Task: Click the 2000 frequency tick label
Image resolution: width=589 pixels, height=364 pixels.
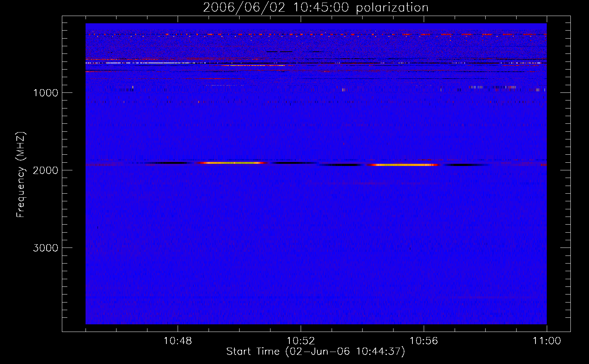Action: coord(46,170)
